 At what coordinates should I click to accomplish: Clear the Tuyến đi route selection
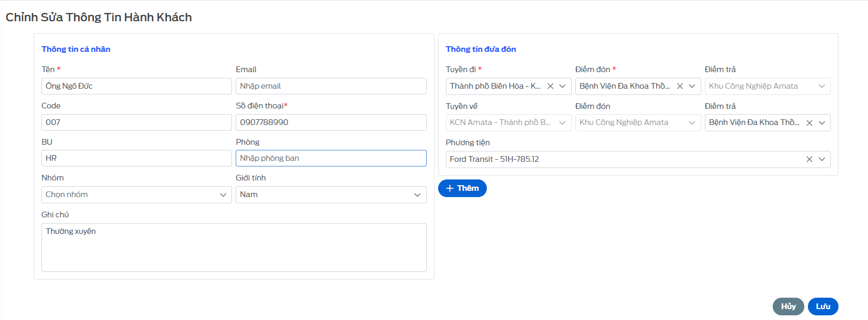(551, 86)
